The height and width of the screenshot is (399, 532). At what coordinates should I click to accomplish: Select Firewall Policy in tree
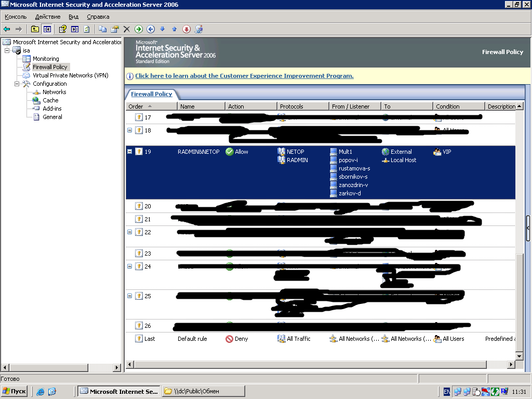[50, 67]
